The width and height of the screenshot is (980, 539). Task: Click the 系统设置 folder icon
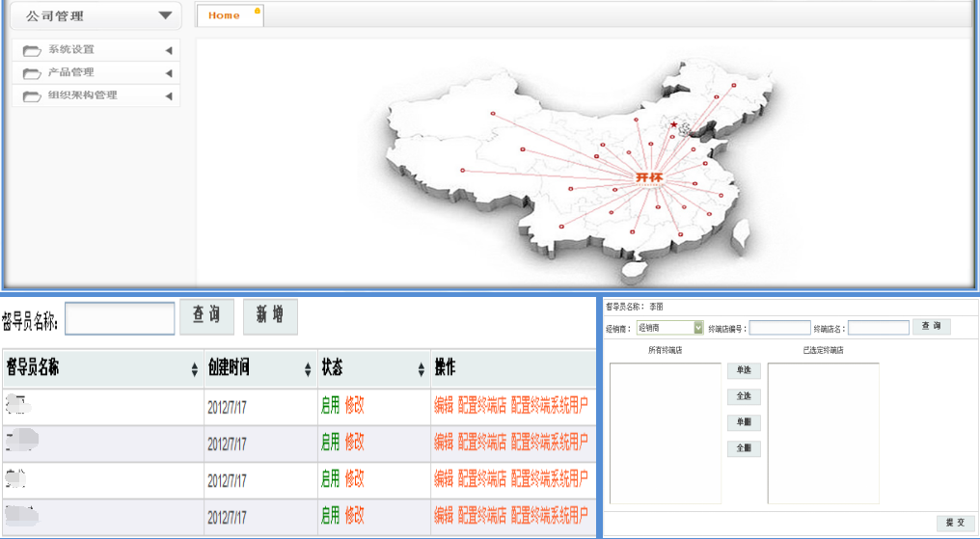click(32, 50)
